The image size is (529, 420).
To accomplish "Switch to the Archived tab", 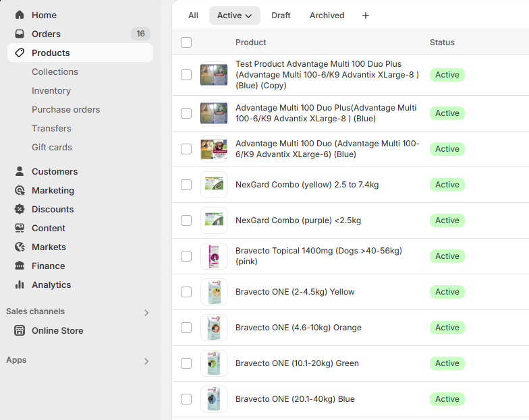I will point(327,16).
